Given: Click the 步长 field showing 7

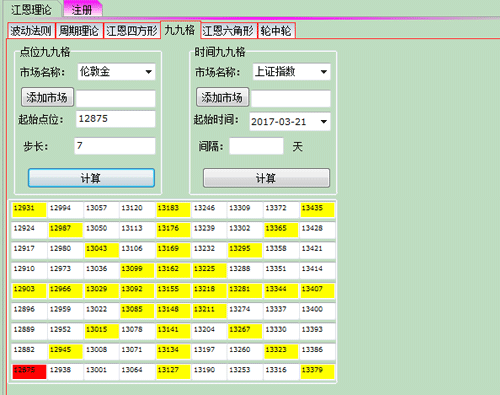Looking at the screenshot, I should pos(115,146).
